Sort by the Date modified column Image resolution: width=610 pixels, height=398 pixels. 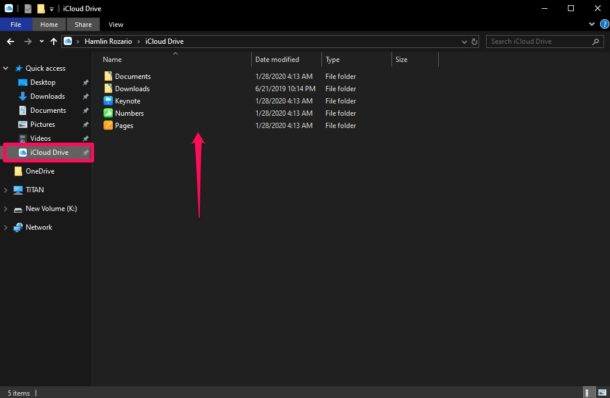[277, 59]
